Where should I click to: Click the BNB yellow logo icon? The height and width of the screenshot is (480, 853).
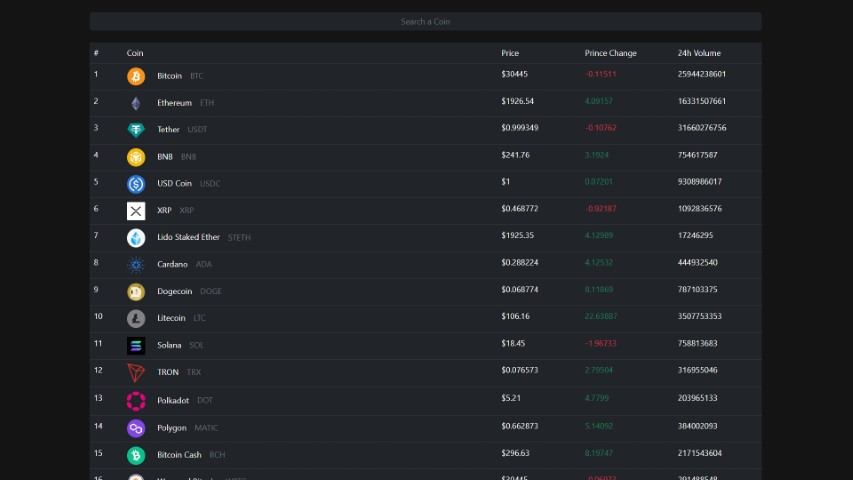click(136, 157)
